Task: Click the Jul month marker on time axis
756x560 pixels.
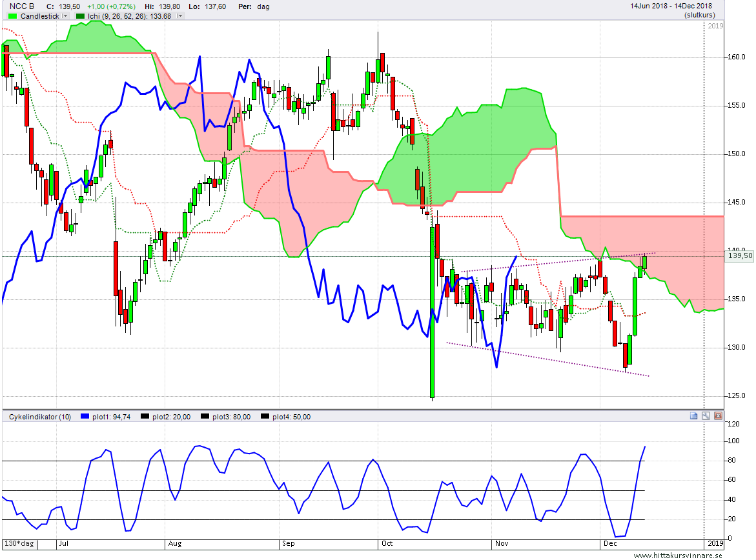Action: (64, 544)
